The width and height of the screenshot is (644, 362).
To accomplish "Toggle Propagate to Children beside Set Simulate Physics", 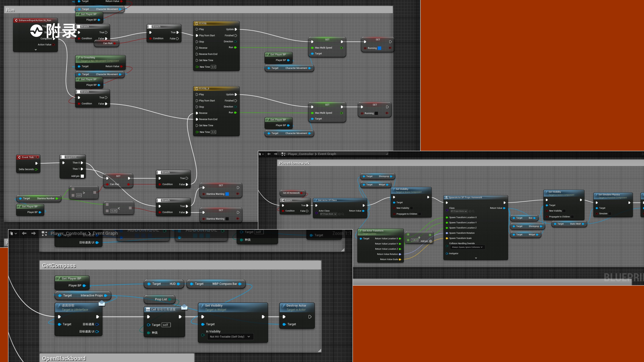I will point(572,217).
